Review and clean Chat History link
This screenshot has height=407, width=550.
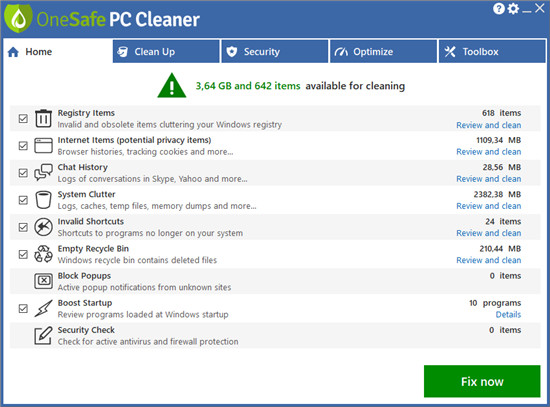coord(489,179)
